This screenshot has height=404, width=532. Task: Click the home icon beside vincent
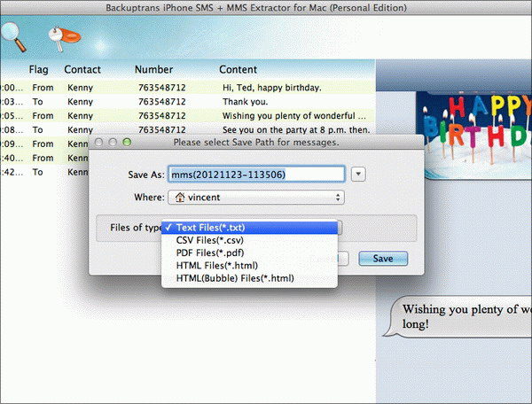(x=180, y=197)
